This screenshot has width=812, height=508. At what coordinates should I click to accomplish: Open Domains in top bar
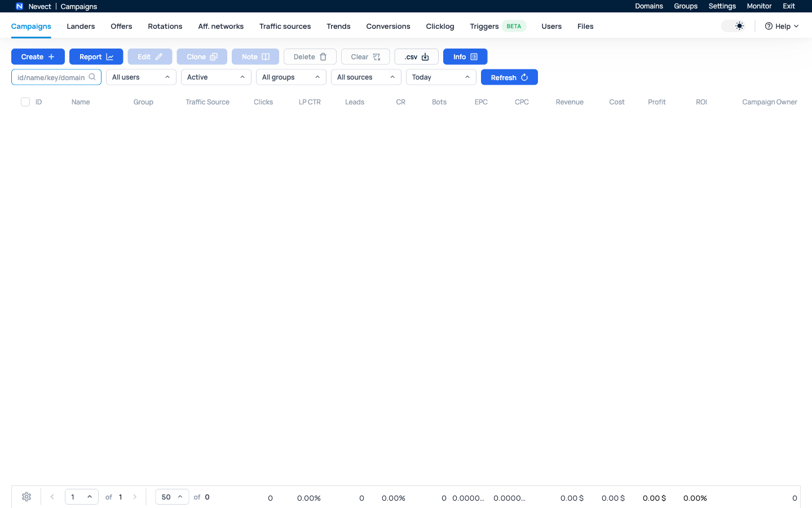point(649,6)
